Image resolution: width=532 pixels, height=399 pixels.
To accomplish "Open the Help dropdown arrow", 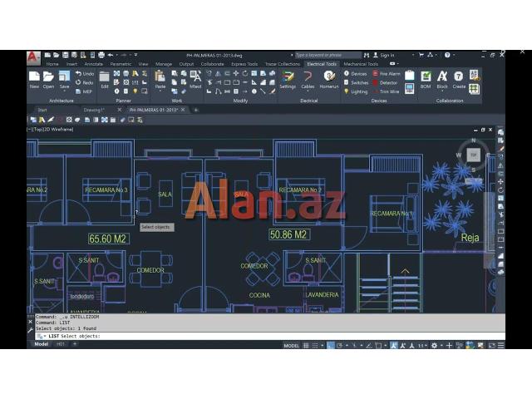I will point(454,55).
